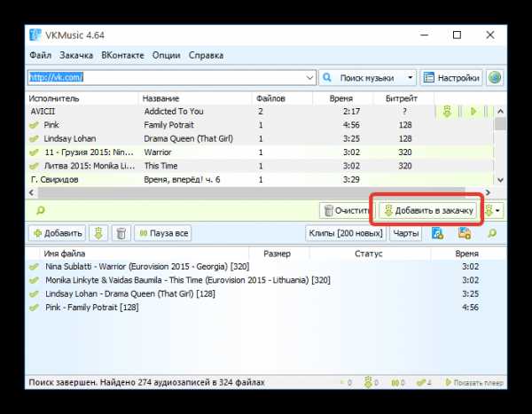Viewport: 532px width, 414px height.
Task: Select the This Time track row
Action: pyautogui.click(x=260, y=166)
